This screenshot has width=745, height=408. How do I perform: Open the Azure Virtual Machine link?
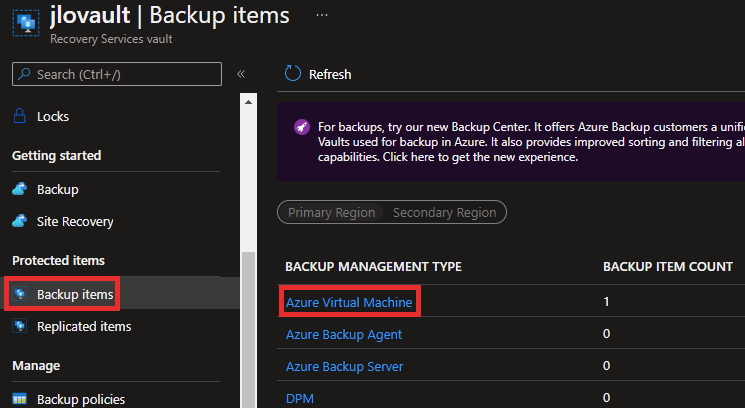(x=349, y=302)
